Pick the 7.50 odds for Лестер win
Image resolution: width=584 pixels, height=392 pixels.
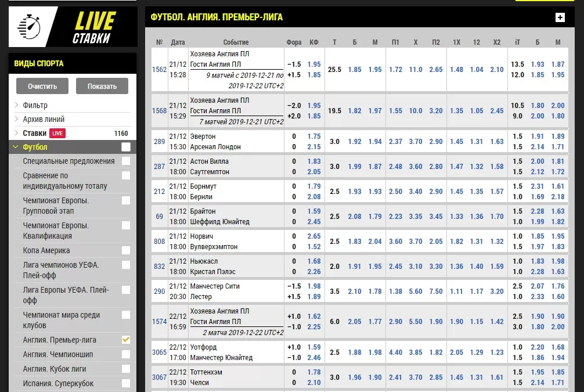(x=436, y=292)
